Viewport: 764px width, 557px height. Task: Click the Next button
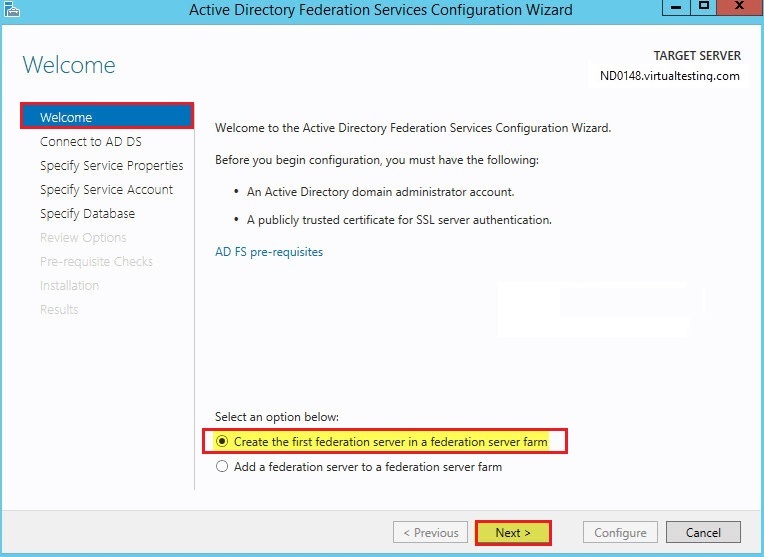point(513,533)
